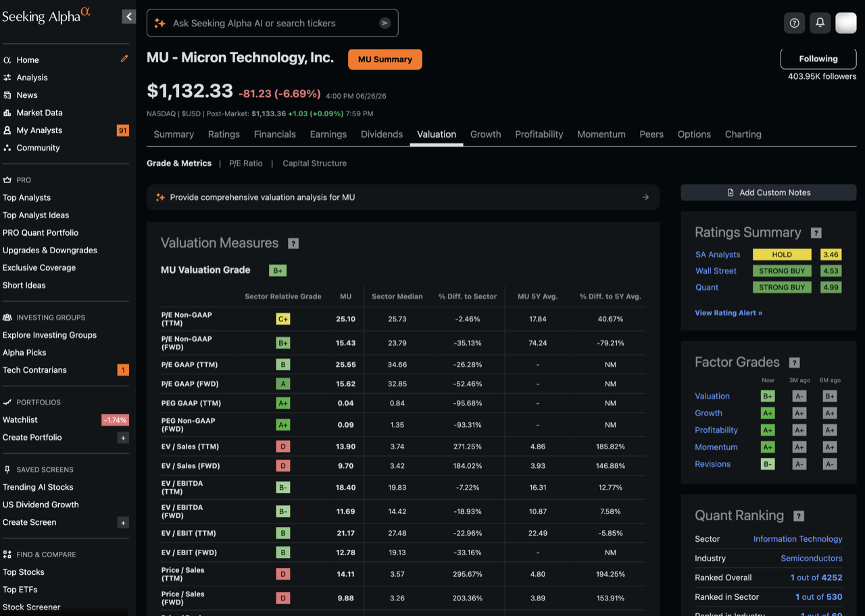Open the Summary tab
This screenshot has width=865, height=616.
tap(174, 134)
